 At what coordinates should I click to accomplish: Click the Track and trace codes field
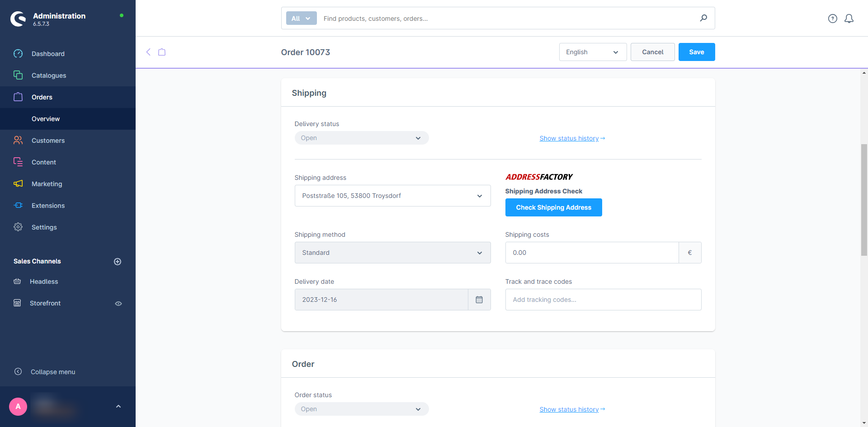(x=603, y=300)
